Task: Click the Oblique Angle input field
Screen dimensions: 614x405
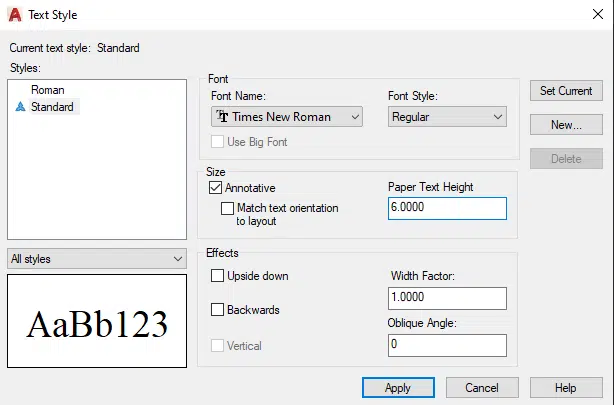Action: (x=447, y=345)
